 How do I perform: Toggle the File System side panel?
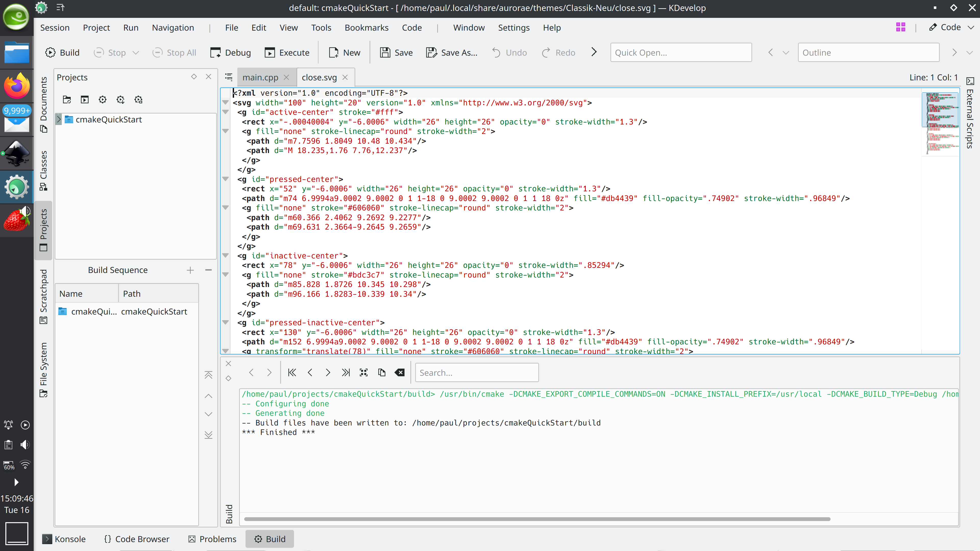click(43, 370)
